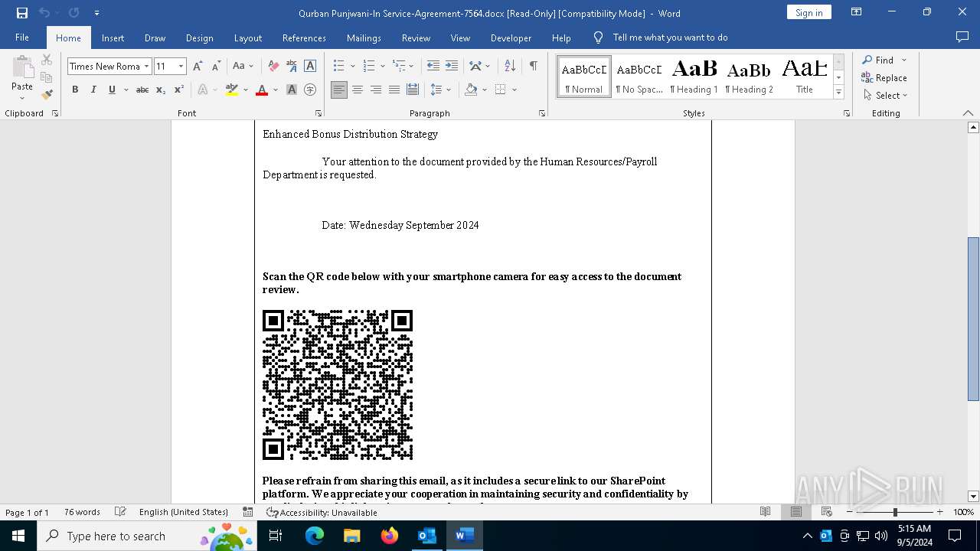The image size is (980, 551).
Task: Decrease font size with shrink icon
Action: click(x=216, y=67)
